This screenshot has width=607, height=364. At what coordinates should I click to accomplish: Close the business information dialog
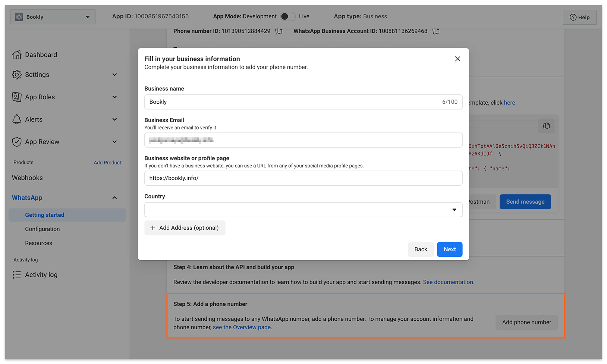pyautogui.click(x=457, y=59)
